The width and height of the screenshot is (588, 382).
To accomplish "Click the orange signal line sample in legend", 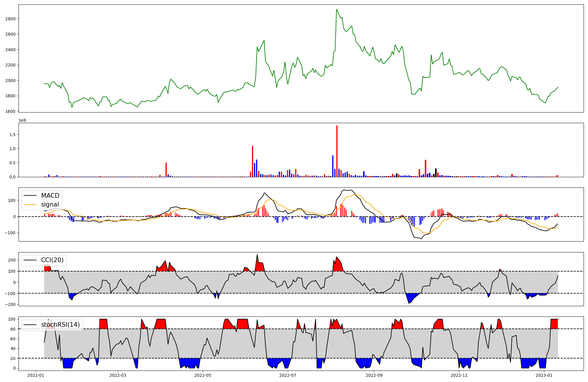I will pyautogui.click(x=30, y=205).
